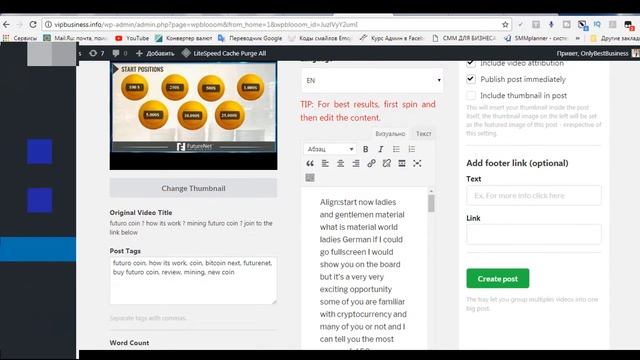Click the Change Thumbnail button
The height and width of the screenshot is (360, 640).
pyautogui.click(x=193, y=188)
